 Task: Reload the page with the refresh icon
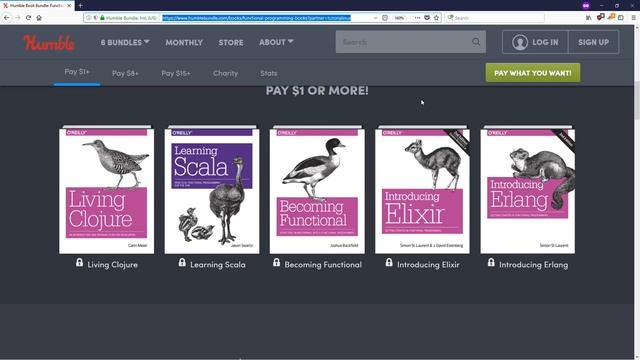coord(28,18)
